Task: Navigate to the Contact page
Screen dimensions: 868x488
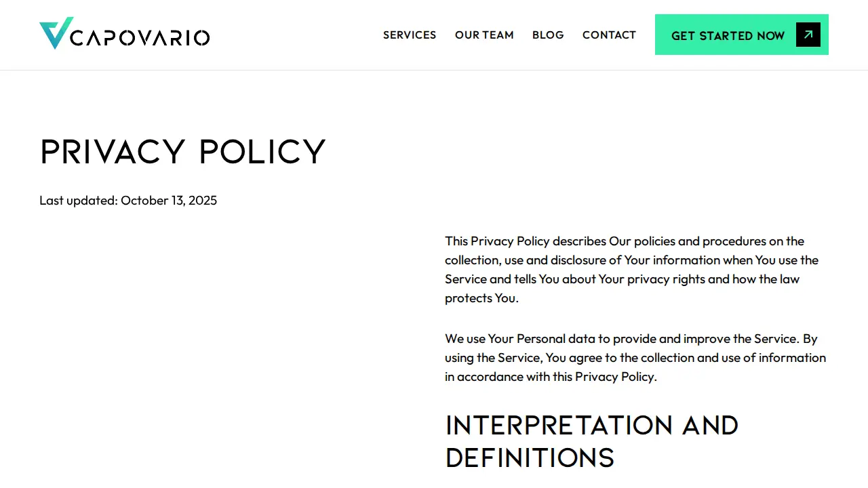Action: [x=609, y=35]
